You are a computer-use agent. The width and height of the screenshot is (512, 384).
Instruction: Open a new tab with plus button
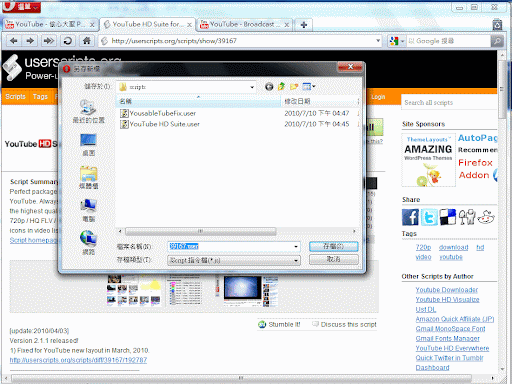pyautogui.click(x=304, y=25)
